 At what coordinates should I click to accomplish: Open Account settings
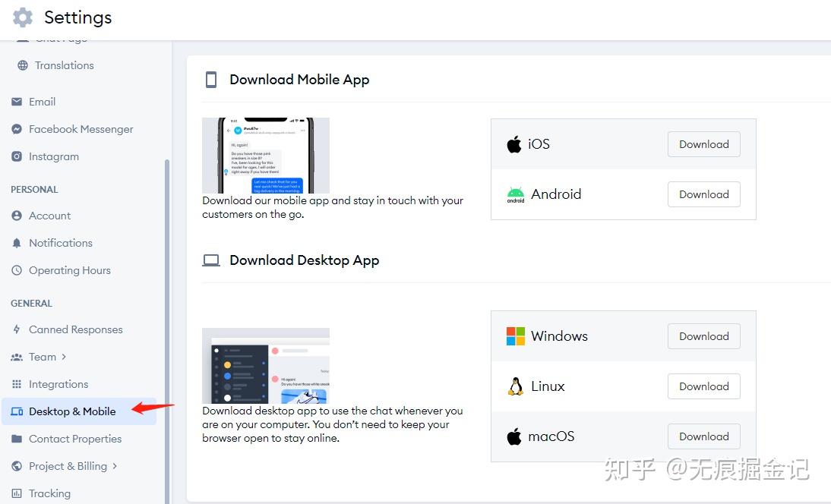tap(50, 216)
